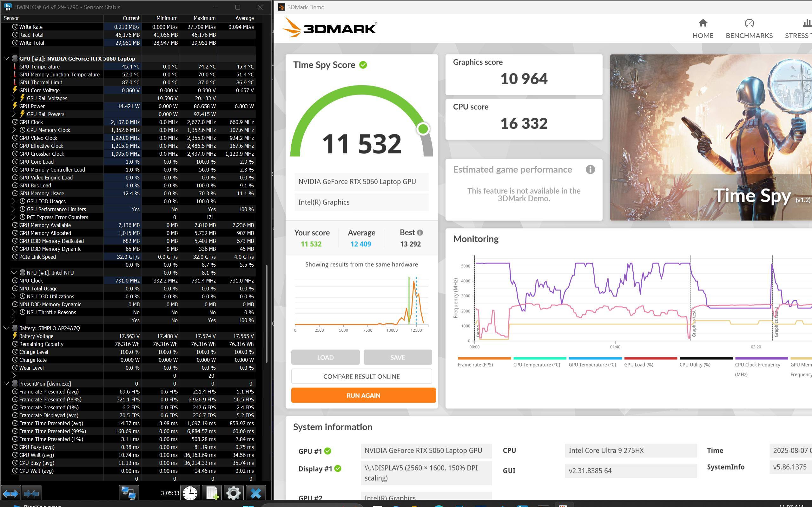
Task: Click the info icon beside Estimated game performance
Action: (x=590, y=170)
